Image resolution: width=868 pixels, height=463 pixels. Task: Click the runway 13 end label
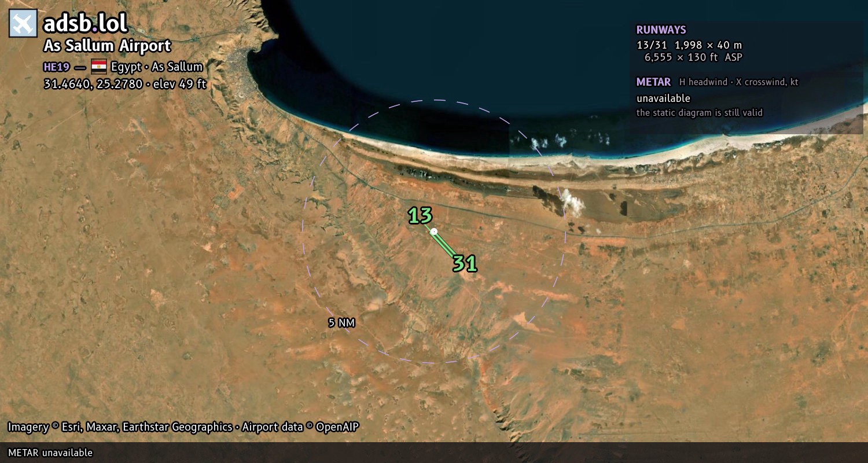pos(420,215)
